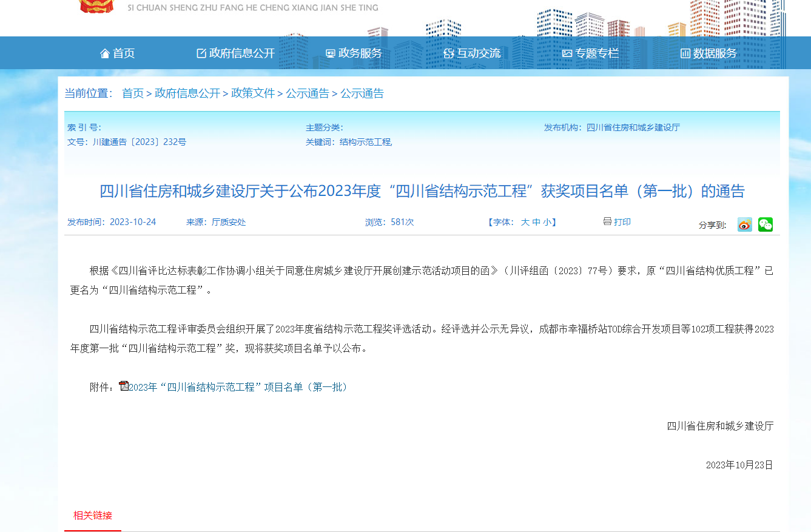This screenshot has width=811, height=532.
Task: Click 政府信息公开 breadcrumb link
Action: (187, 93)
